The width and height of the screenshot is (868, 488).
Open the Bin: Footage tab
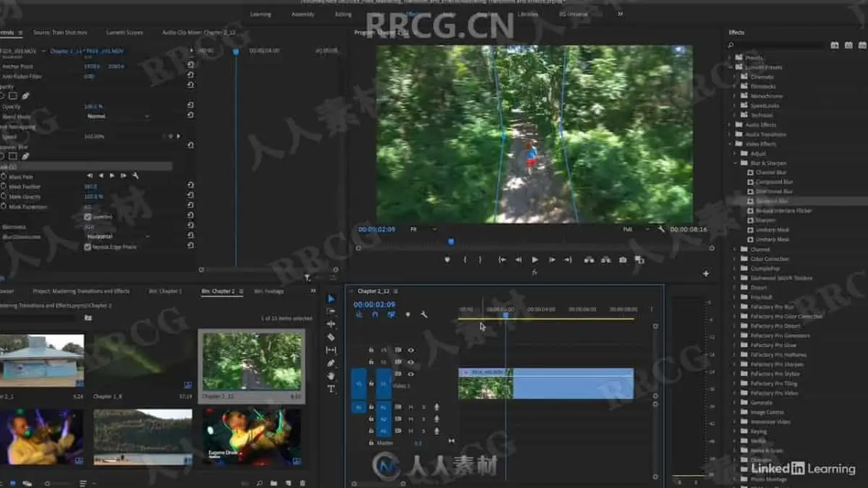click(268, 291)
